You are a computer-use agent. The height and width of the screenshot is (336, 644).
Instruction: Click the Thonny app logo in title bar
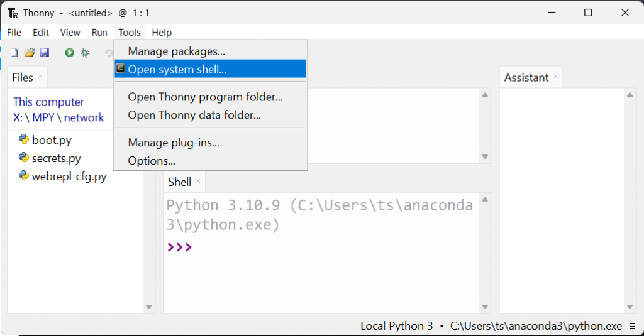tap(13, 13)
